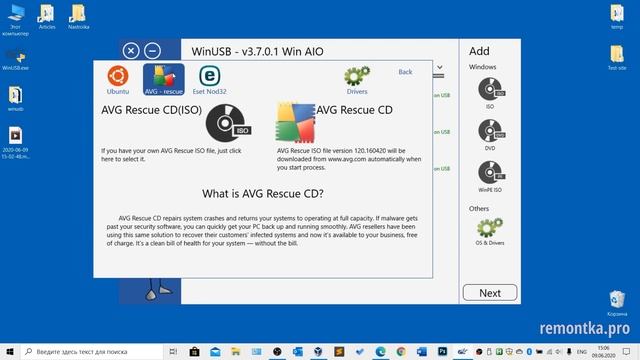Choose the AVG Rescue CD(ISO) disc icon
The height and width of the screenshot is (360, 640).
[228, 123]
